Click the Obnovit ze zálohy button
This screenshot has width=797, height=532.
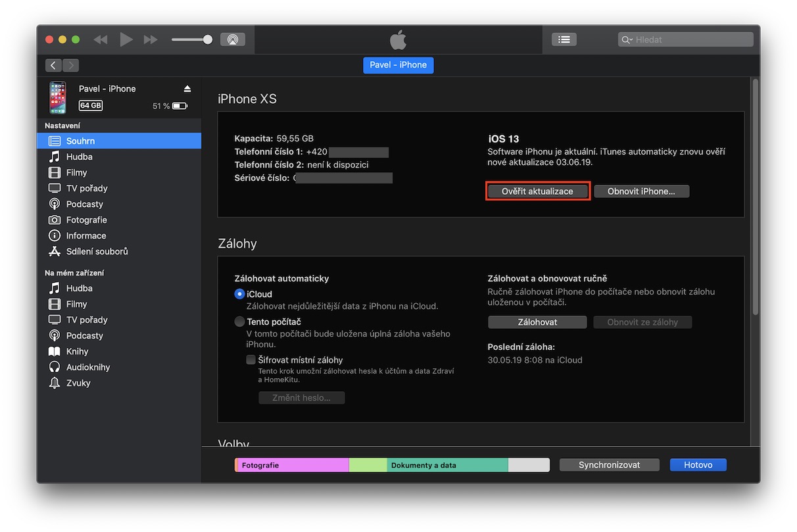pyautogui.click(x=642, y=322)
